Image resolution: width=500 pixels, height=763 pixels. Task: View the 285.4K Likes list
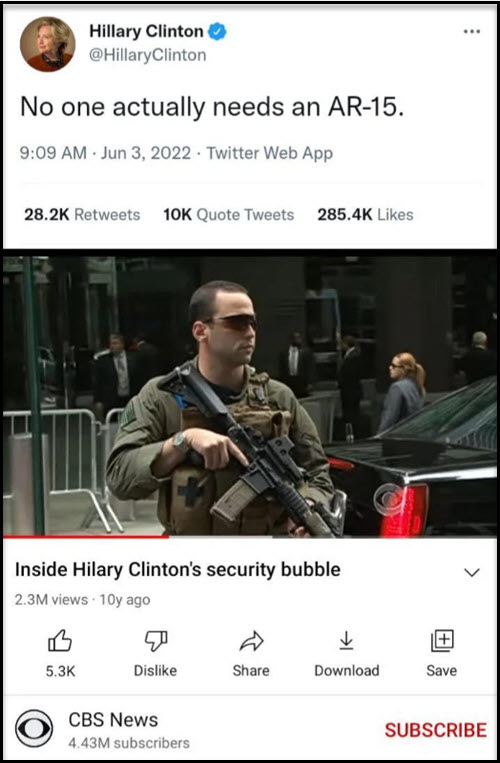pos(365,215)
